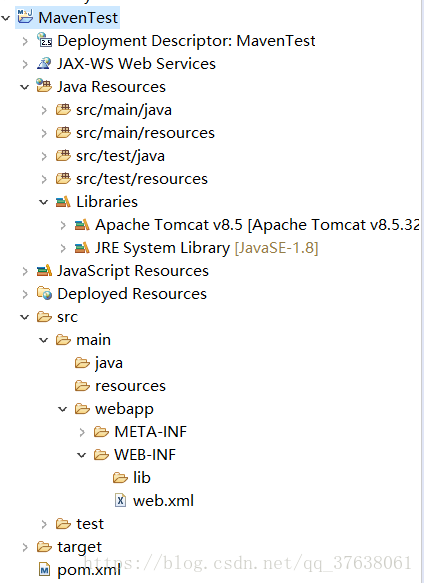Select the 'pom.xml' file name
The height and width of the screenshot is (583, 424).
(89, 570)
